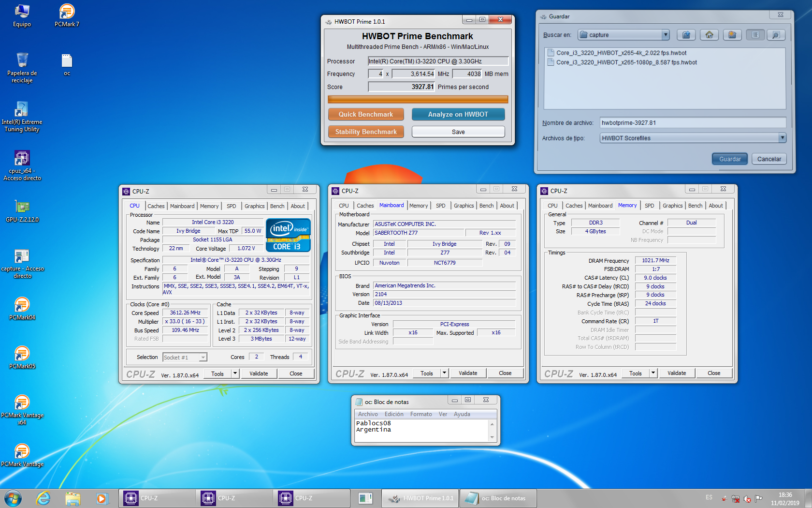Expand Tools dropdown arrow in Mainboard window
The image size is (812, 508).
click(444, 373)
